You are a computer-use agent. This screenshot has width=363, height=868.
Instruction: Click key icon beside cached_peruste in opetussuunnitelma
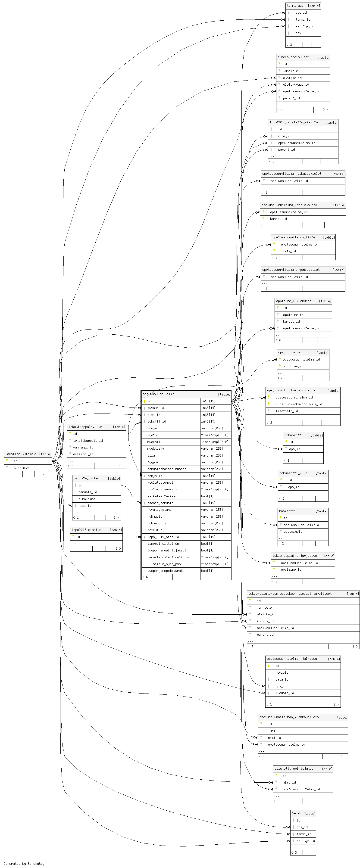(144, 503)
